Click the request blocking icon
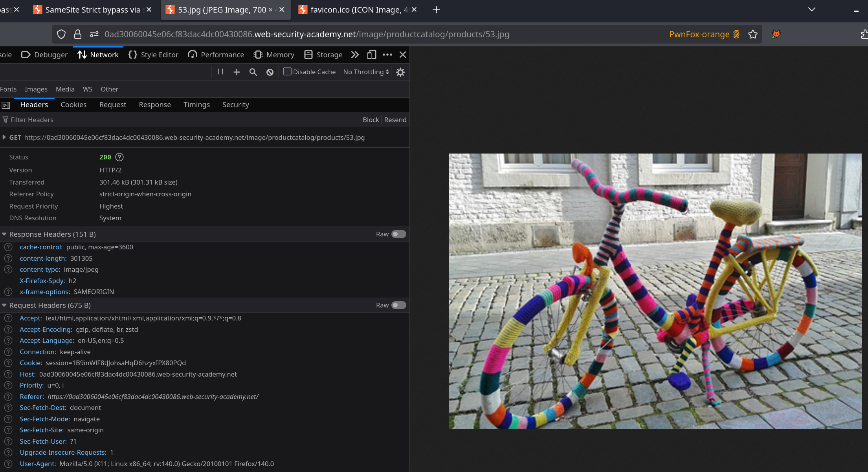Screen dimensions: 868x472 tap(270, 72)
